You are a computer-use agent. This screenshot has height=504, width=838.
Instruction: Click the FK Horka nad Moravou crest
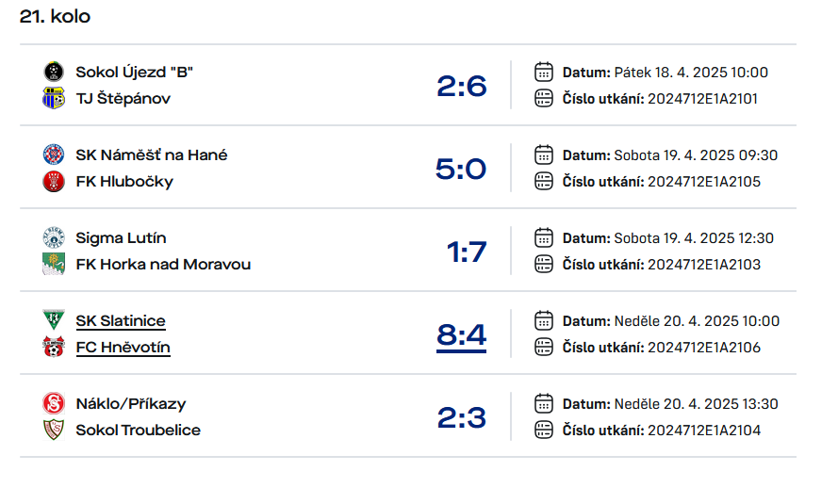coord(54,264)
